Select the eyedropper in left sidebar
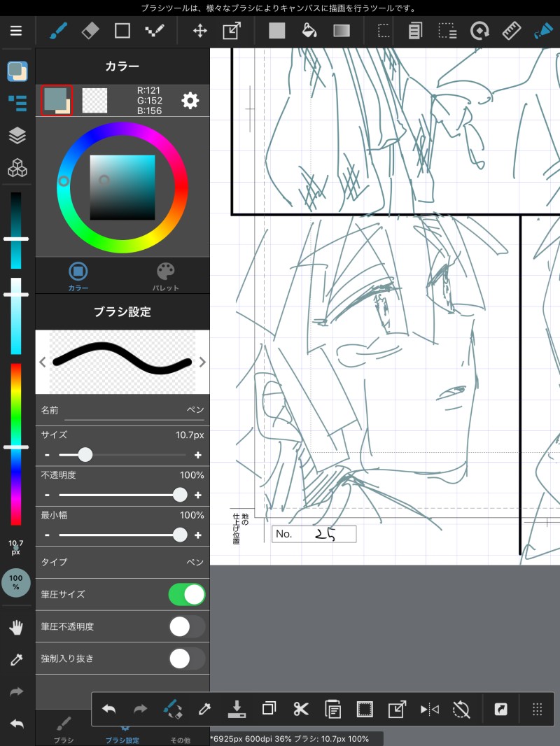The width and height of the screenshot is (560, 746). 16,659
